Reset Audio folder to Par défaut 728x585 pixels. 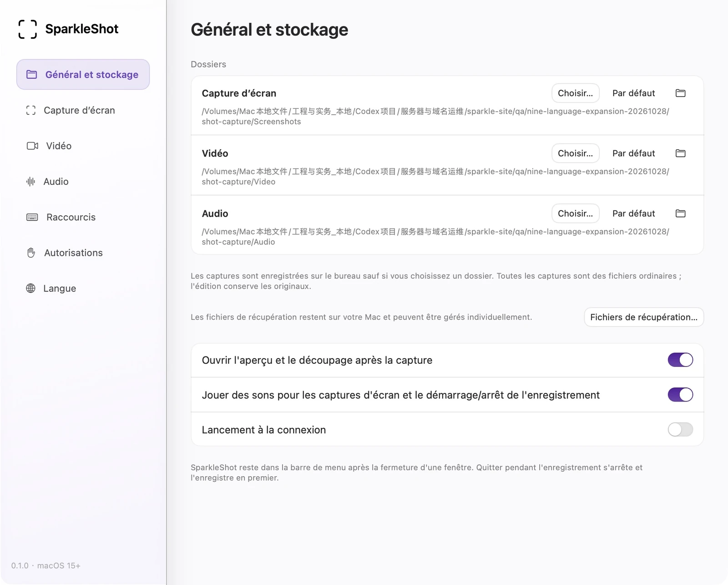tap(634, 213)
